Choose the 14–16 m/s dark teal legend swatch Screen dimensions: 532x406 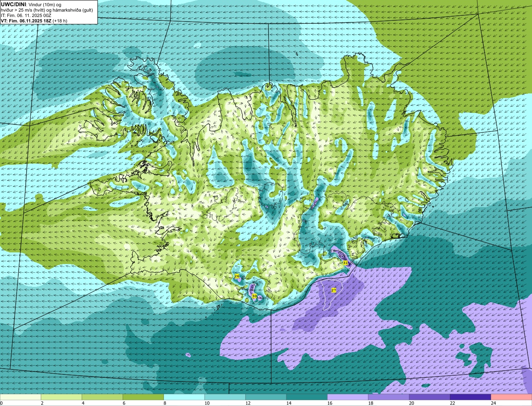[307, 397]
